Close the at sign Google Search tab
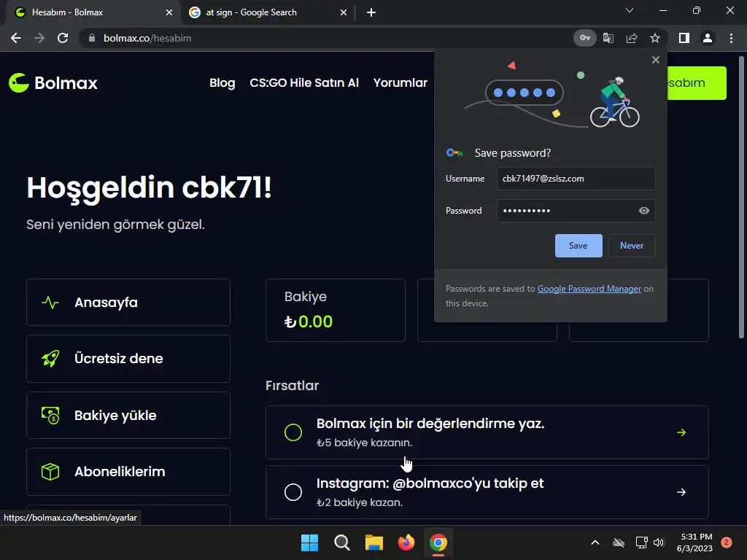Viewport: 747px width, 560px height. pyautogui.click(x=344, y=12)
